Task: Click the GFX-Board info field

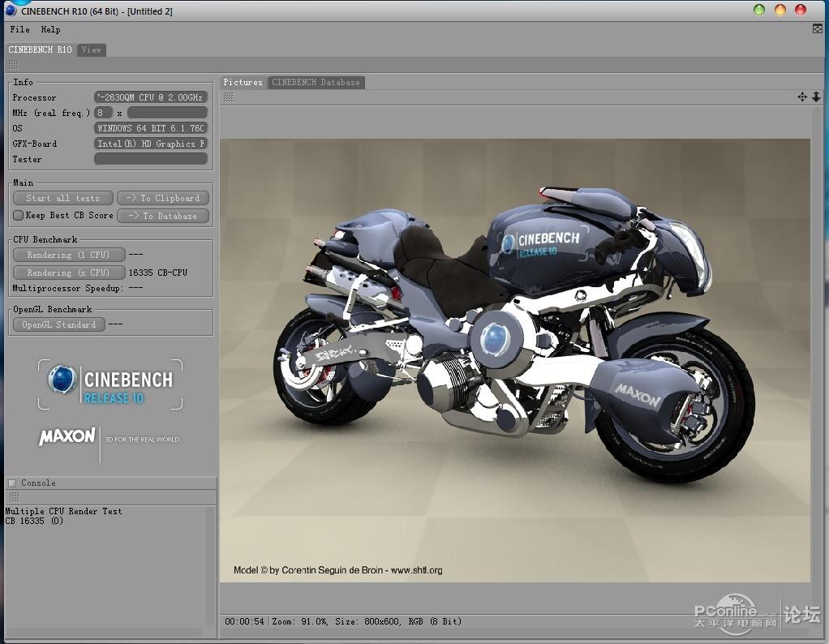Action: (151, 144)
